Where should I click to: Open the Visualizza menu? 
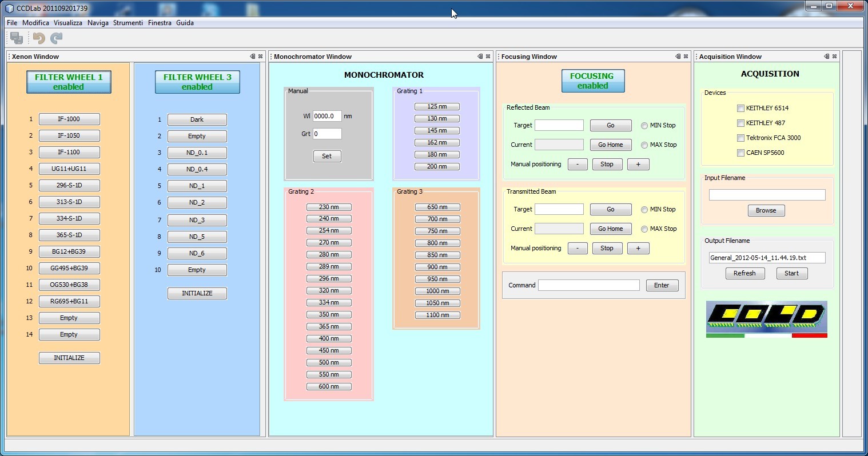68,23
